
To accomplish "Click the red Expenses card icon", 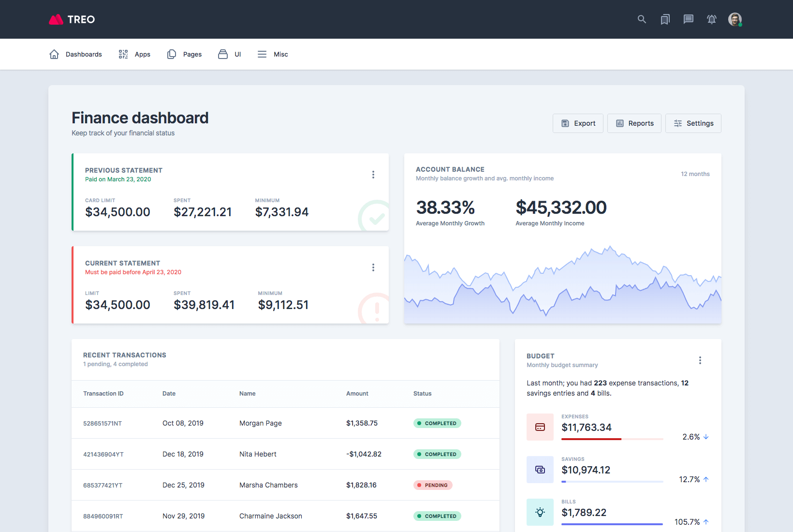I will pyautogui.click(x=540, y=427).
